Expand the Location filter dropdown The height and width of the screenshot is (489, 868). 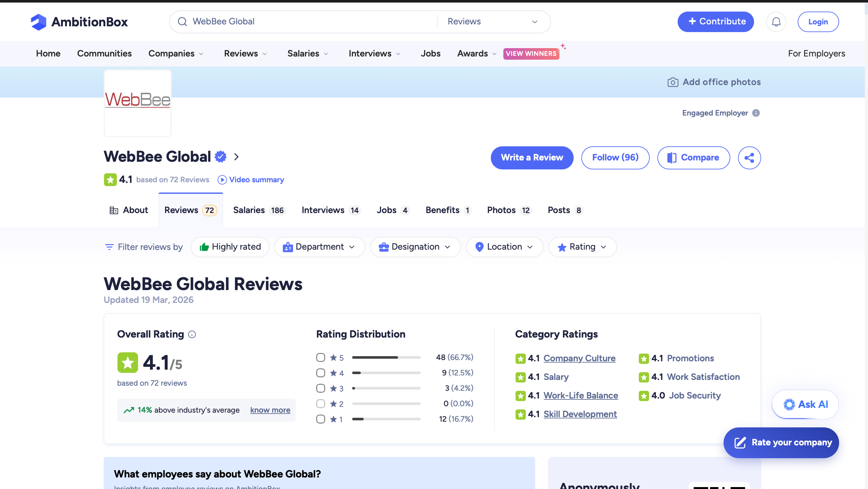tap(504, 247)
